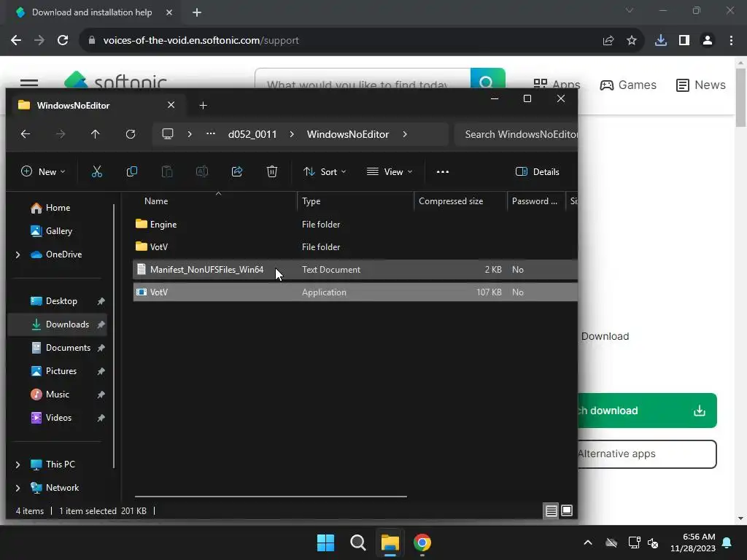
Task: Go up one folder level in Explorer
Action: coord(96,134)
